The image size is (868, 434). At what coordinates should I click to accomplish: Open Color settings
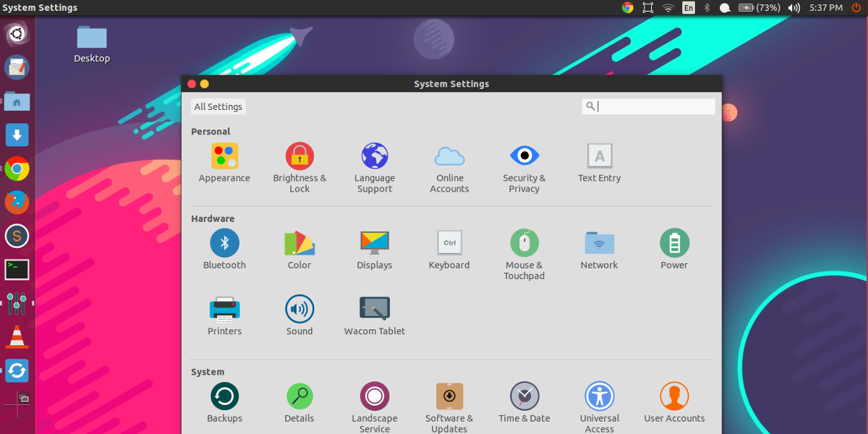pyautogui.click(x=299, y=250)
